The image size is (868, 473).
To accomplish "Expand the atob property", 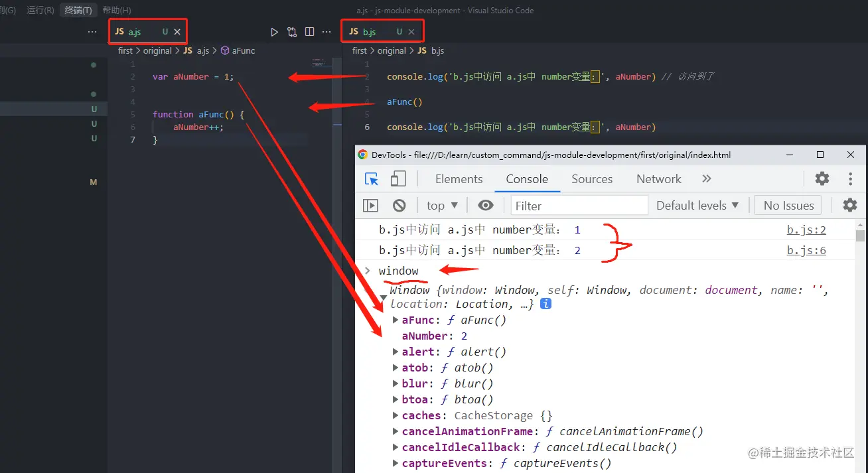I will coord(396,368).
